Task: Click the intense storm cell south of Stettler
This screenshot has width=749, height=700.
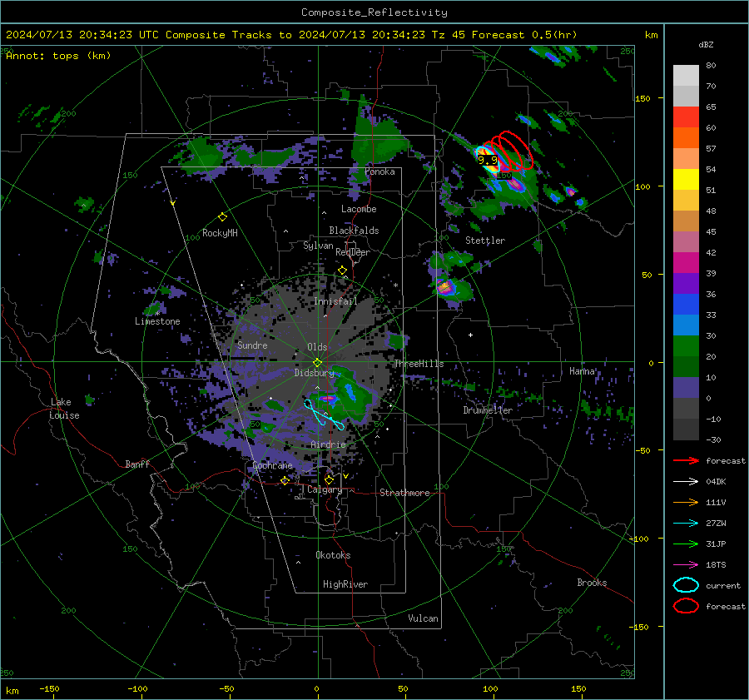Action: pos(445,287)
